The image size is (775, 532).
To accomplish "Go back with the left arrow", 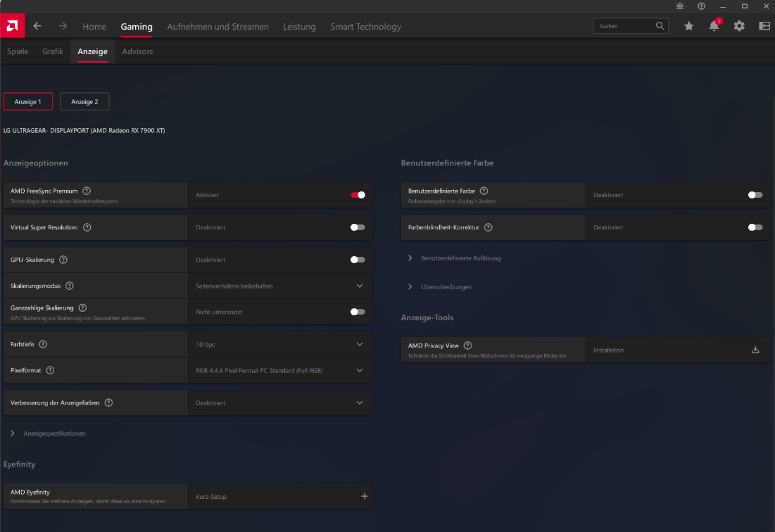I will coord(37,26).
